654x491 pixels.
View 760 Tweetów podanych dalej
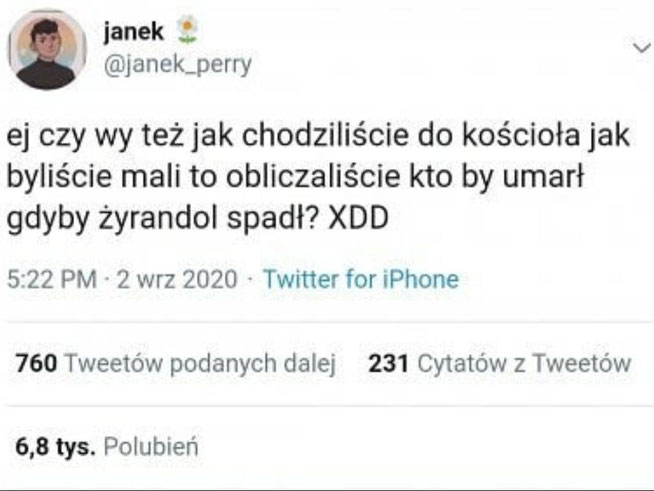click(x=176, y=363)
